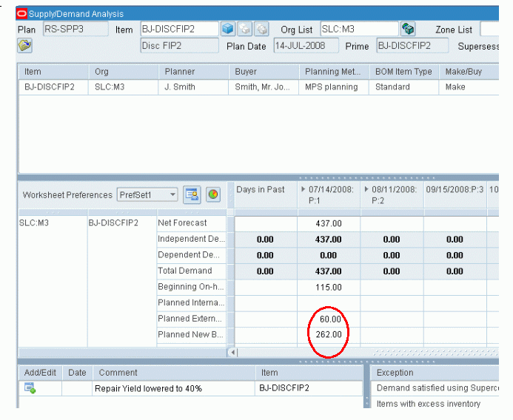
Task: Click the Dependent De... row label
Action: click(x=192, y=255)
